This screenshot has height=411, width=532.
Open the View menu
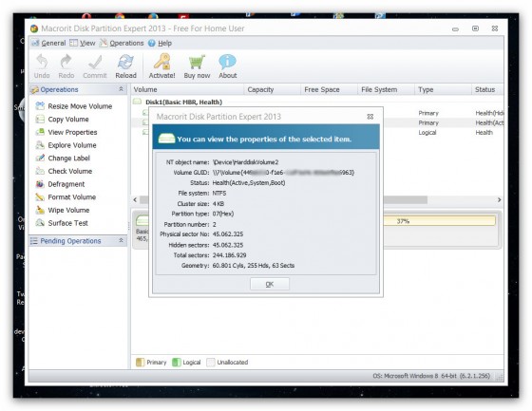[x=83, y=43]
